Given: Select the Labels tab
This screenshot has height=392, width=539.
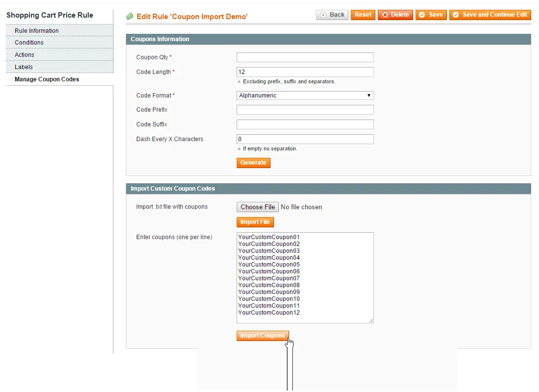Looking at the screenshot, I should click(x=59, y=67).
